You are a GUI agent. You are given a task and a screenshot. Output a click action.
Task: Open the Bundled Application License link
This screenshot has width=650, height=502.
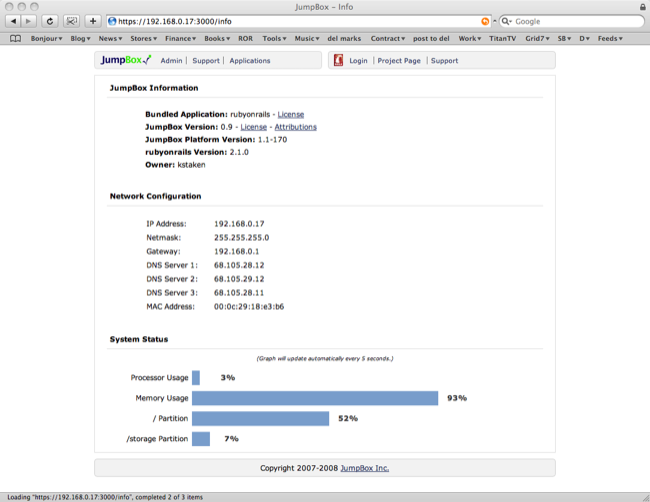tap(291, 114)
